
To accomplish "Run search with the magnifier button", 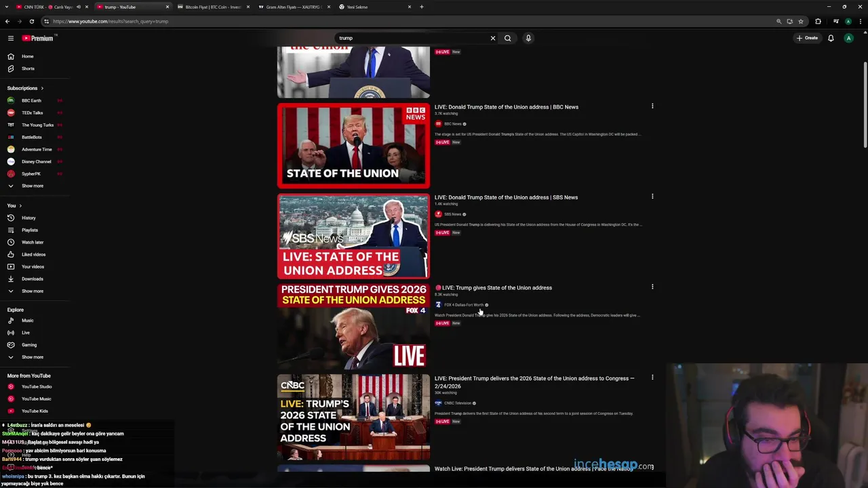I will pos(507,38).
